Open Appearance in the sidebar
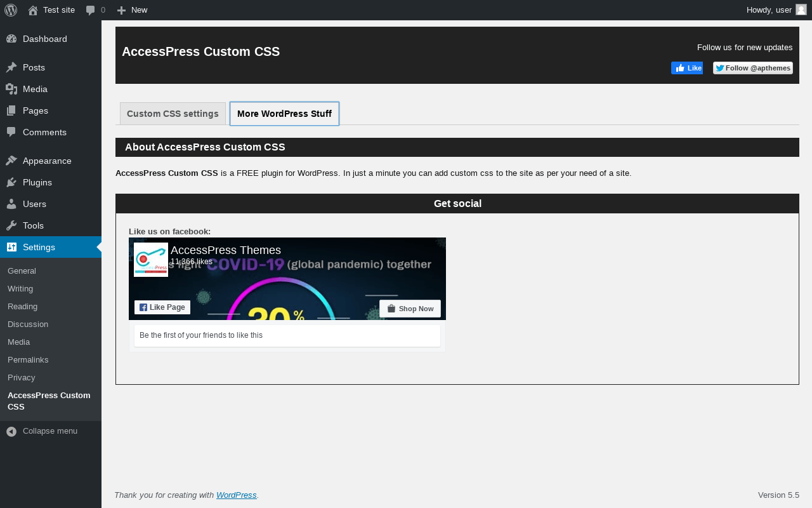Screen dimensions: 812x508 pos(47,161)
